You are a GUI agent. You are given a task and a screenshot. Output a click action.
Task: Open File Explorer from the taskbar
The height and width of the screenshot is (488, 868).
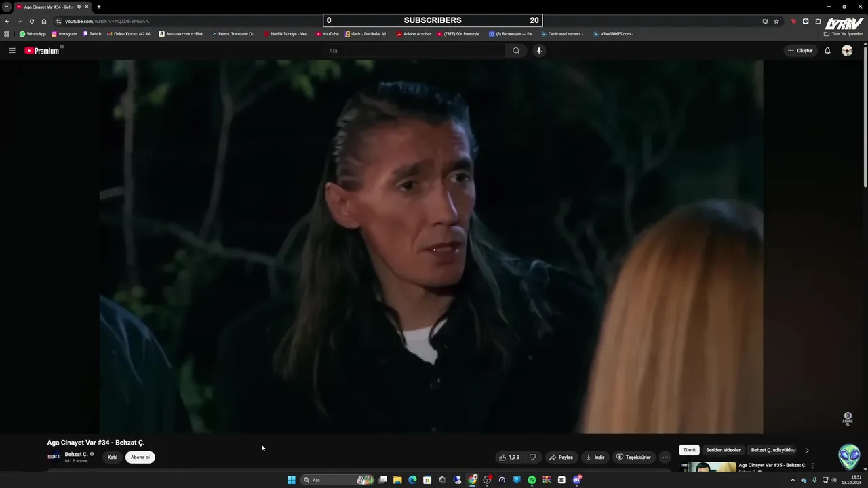point(397,480)
